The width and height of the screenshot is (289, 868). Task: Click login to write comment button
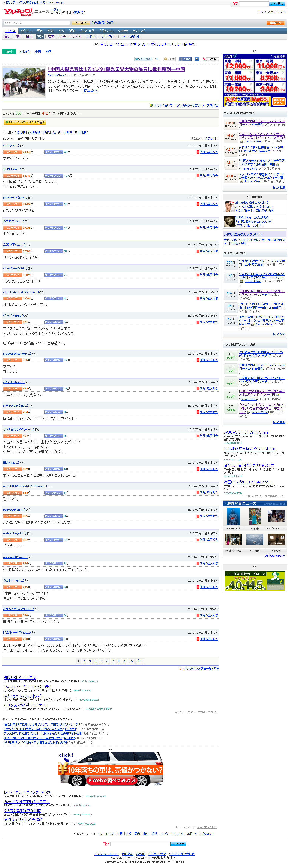[25, 122]
